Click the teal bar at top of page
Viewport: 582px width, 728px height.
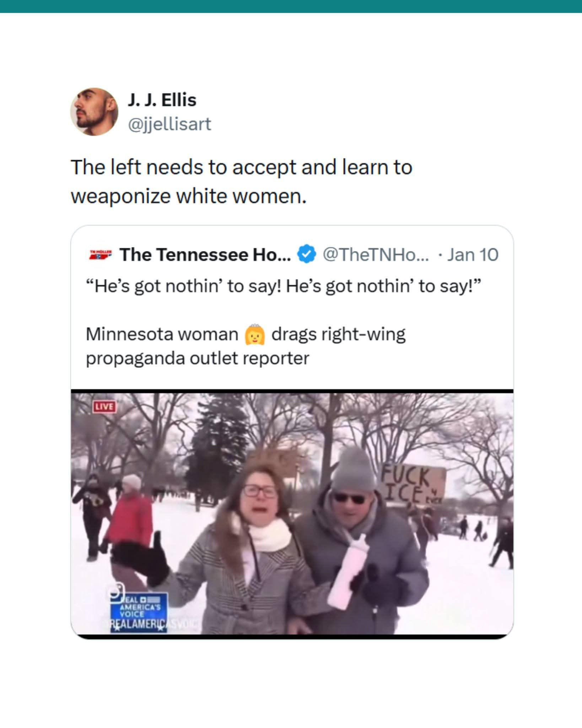(x=291, y=6)
